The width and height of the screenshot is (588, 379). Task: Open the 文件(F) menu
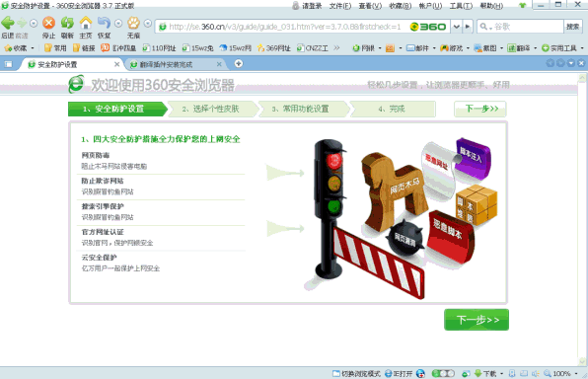coord(340,6)
